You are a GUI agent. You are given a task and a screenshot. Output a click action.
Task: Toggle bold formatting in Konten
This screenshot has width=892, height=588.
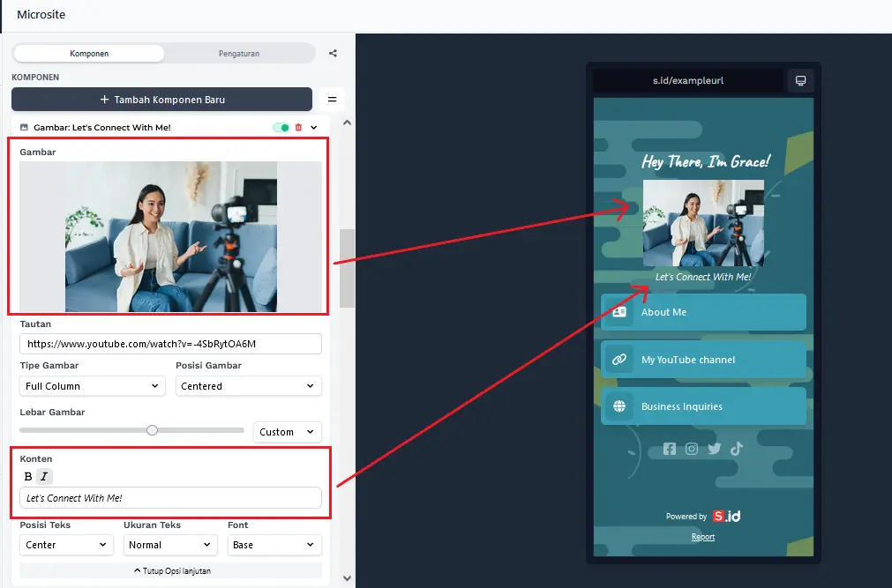click(x=28, y=477)
